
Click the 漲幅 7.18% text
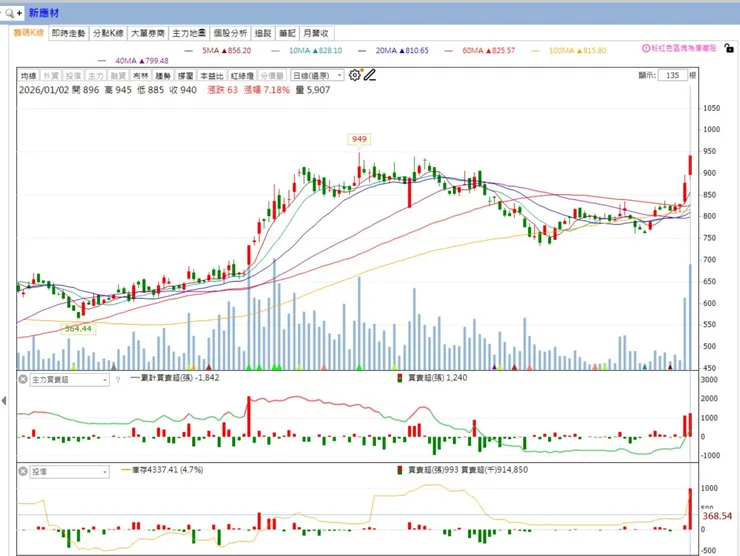267,90
